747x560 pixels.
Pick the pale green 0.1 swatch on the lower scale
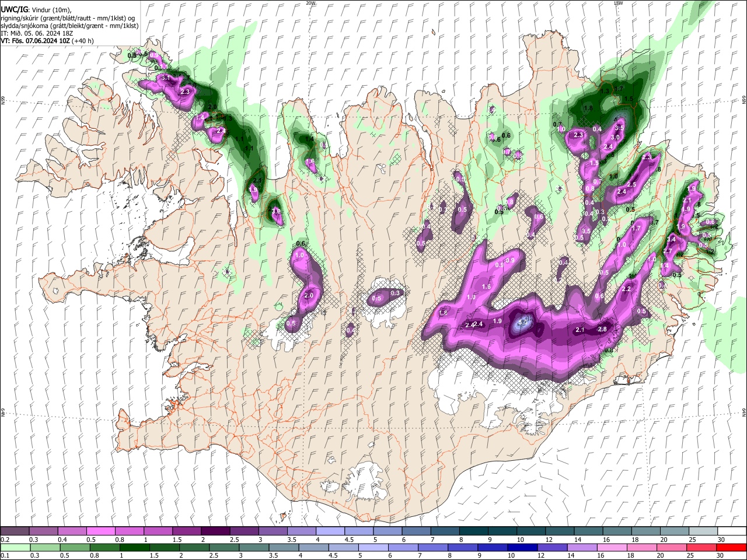coord(15,547)
